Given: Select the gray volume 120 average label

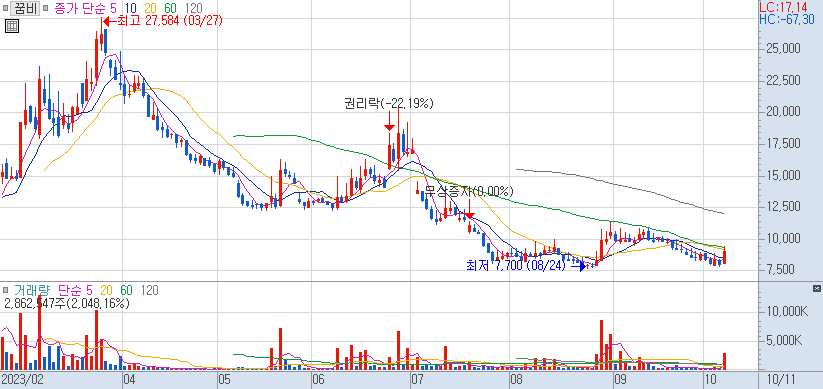Looking at the screenshot, I should pos(150,290).
